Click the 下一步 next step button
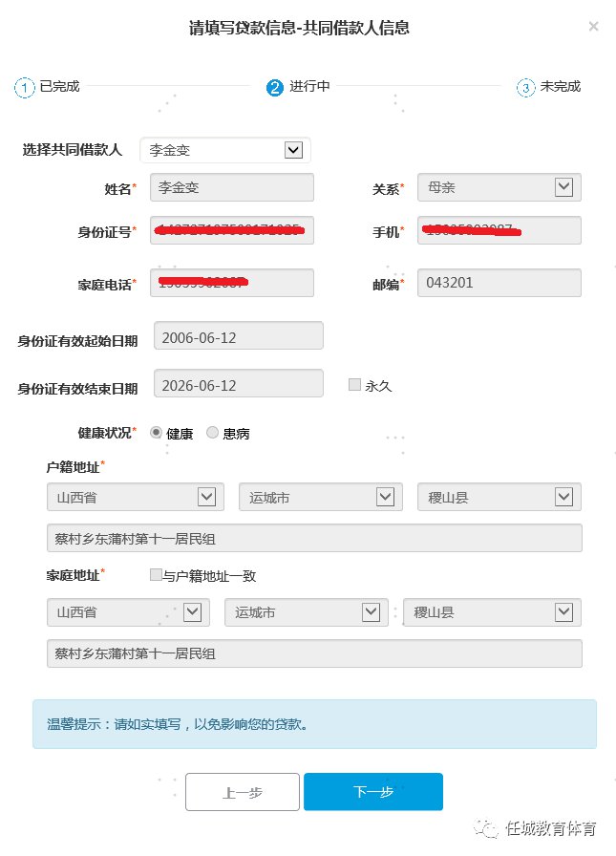 373,792
